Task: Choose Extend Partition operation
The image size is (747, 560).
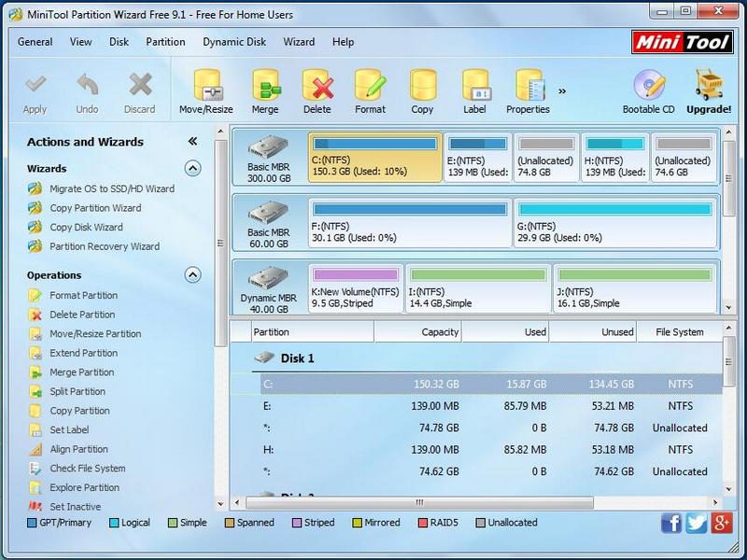Action: pyautogui.click(x=73, y=353)
